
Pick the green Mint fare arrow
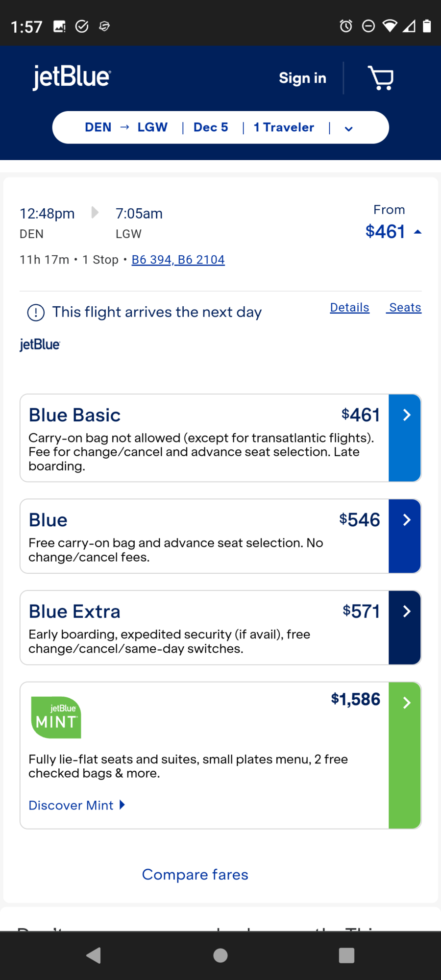pyautogui.click(x=405, y=755)
